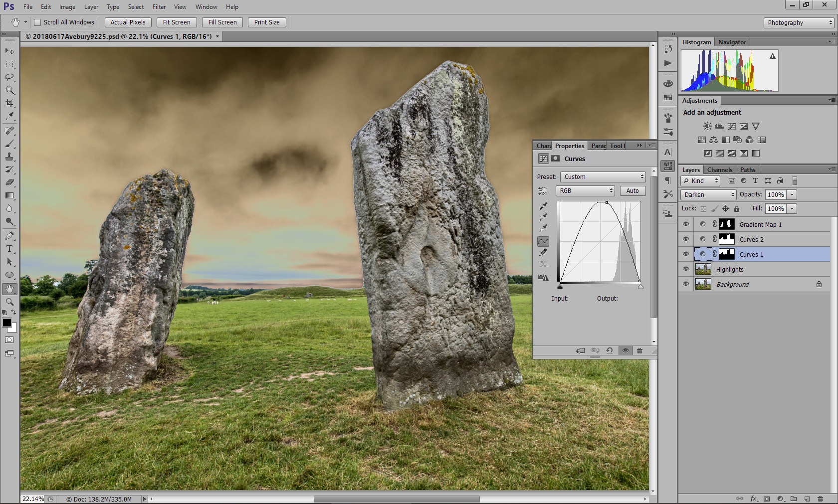
Task: Select the Curves 2 layer
Action: click(751, 239)
